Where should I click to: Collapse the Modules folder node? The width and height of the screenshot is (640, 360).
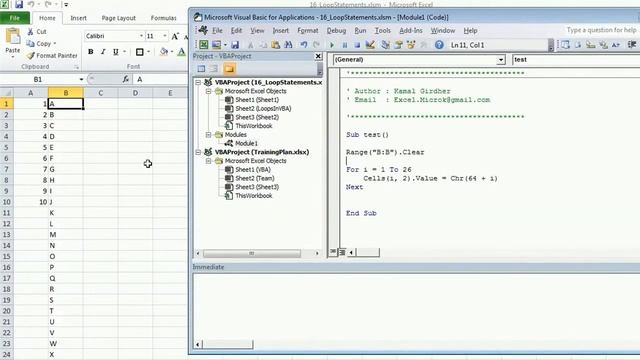(208, 135)
